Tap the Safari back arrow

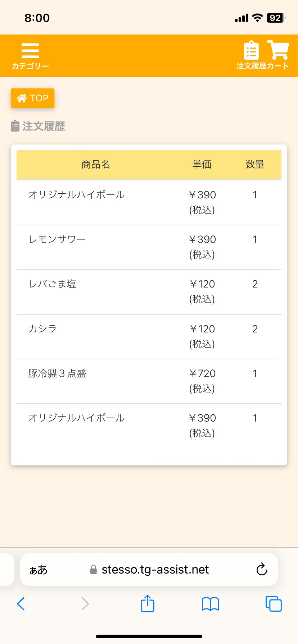pos(21,604)
